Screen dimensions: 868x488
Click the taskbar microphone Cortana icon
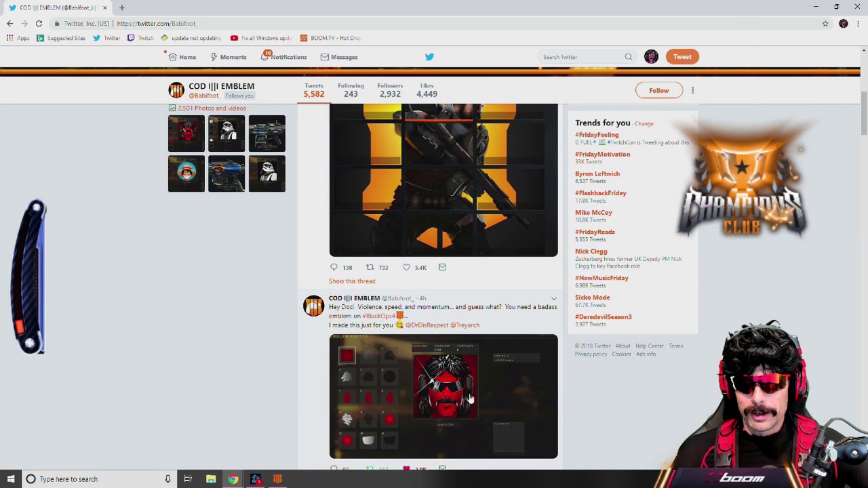pos(167,479)
